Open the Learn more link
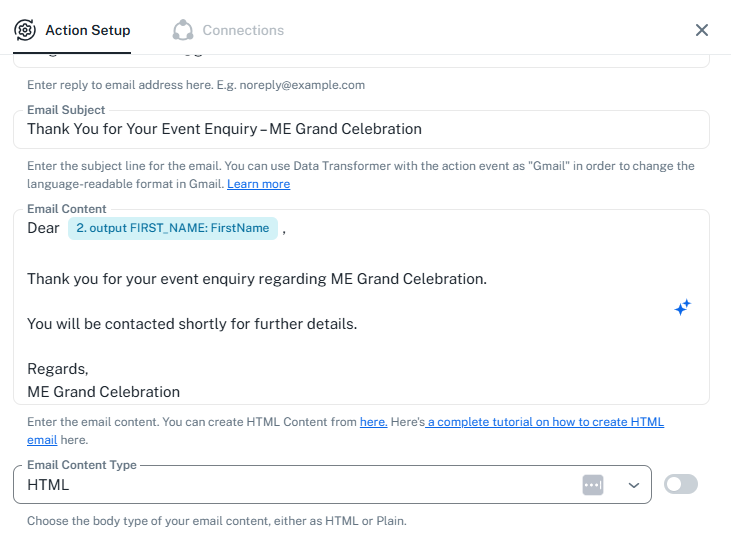Screen dimensions: 731x538 click(x=258, y=184)
